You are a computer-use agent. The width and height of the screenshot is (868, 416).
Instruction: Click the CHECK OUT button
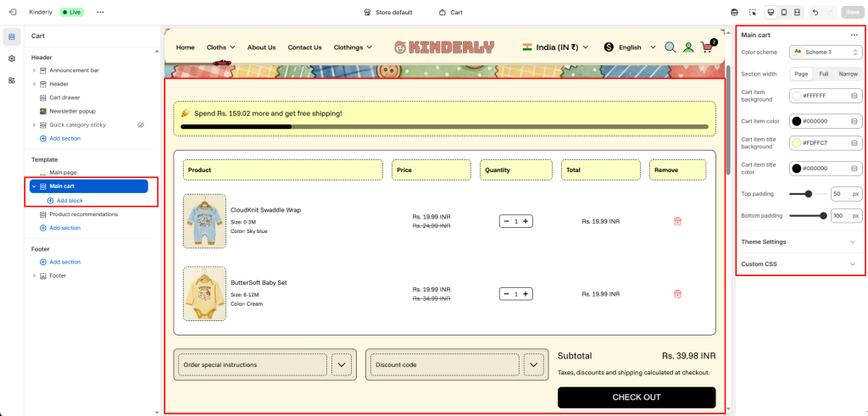click(x=636, y=397)
